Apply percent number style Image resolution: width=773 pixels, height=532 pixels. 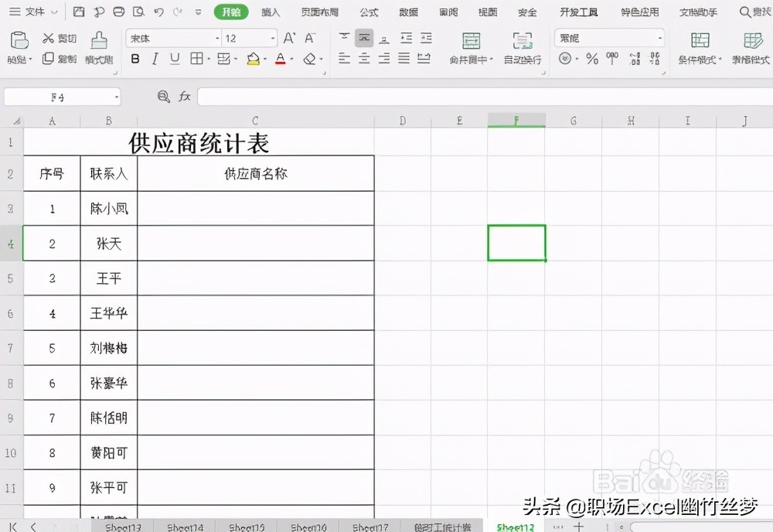click(x=591, y=58)
